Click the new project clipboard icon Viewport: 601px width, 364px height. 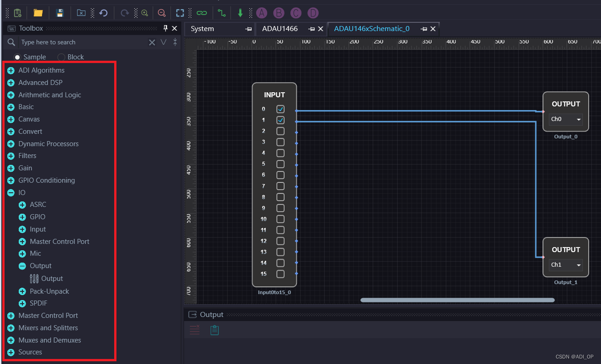tap(18, 13)
